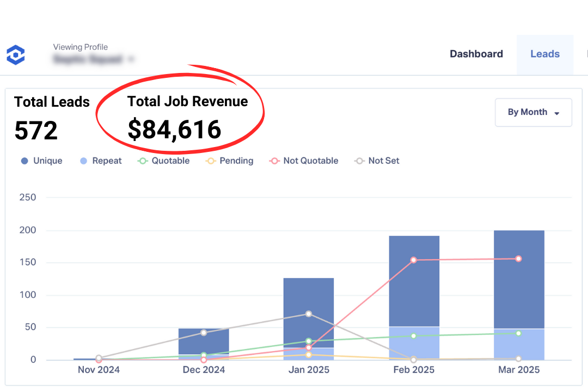Click Not Quotable point at Feb 2025
The height and width of the screenshot is (392, 588).
[x=414, y=260]
